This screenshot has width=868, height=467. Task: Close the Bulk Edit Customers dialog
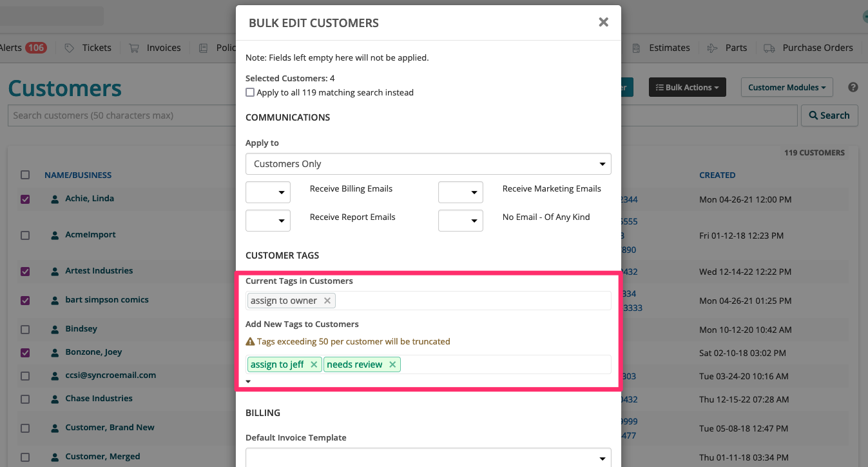pyautogui.click(x=603, y=23)
